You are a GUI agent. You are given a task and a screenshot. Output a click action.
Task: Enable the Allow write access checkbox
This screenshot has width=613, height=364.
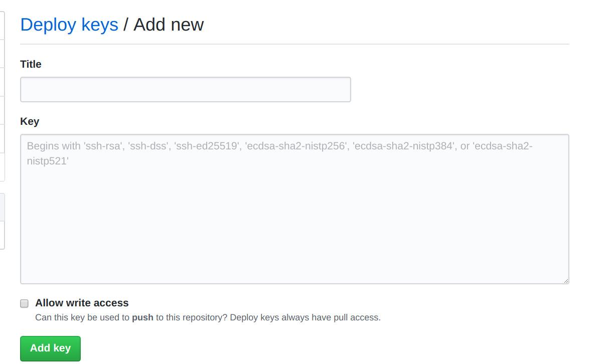point(24,303)
